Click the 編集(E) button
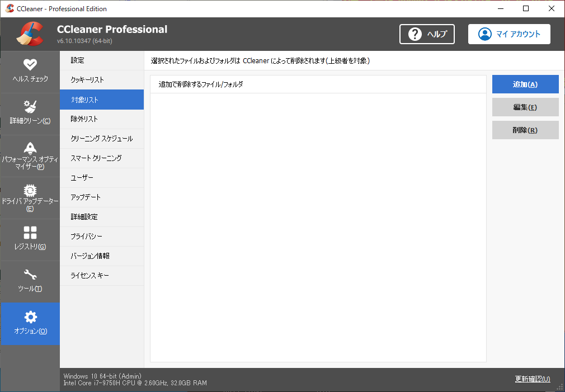The height and width of the screenshot is (392, 565). click(x=525, y=107)
